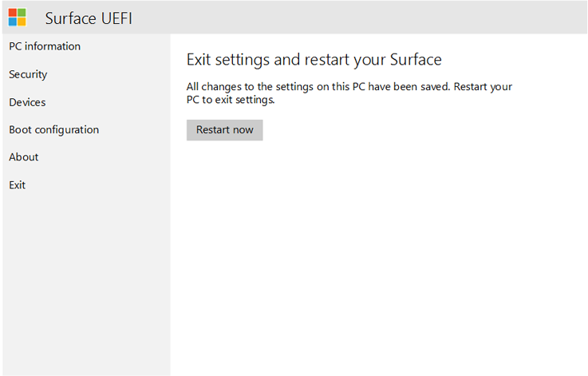
Task: Select Devices in the sidebar
Action: pos(27,102)
